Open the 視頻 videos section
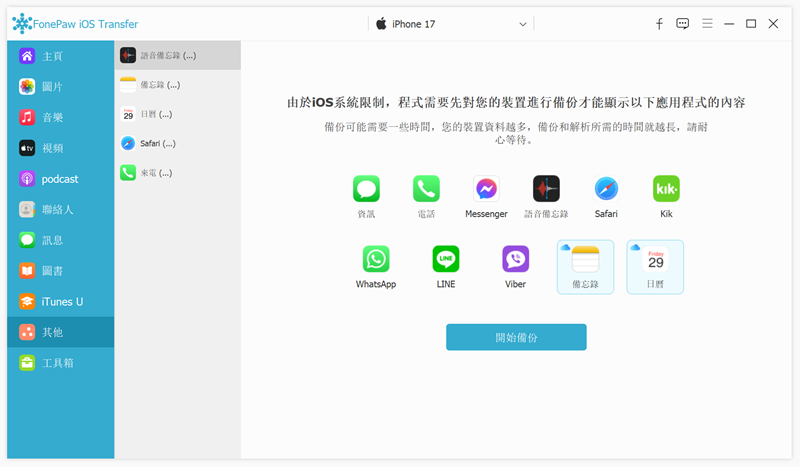This screenshot has width=800, height=467. click(x=60, y=148)
